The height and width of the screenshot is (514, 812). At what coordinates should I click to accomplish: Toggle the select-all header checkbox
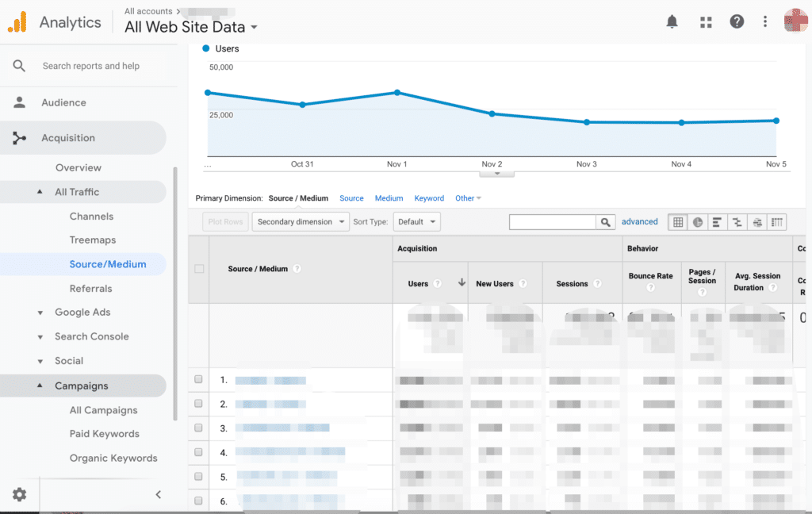pos(199,269)
